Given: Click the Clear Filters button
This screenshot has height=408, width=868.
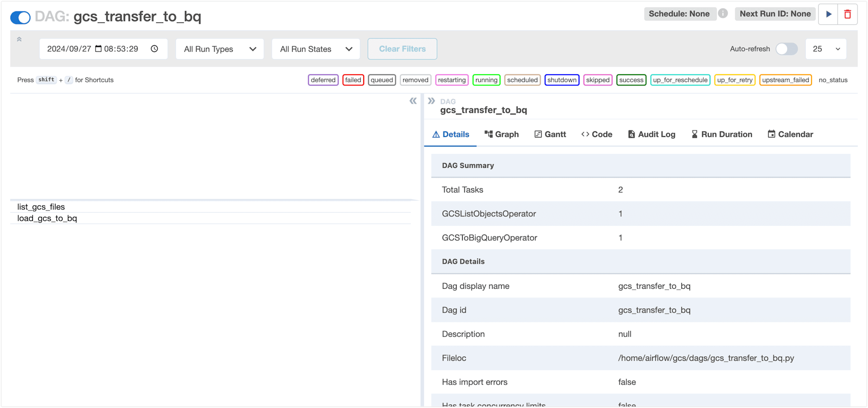Looking at the screenshot, I should (x=402, y=49).
